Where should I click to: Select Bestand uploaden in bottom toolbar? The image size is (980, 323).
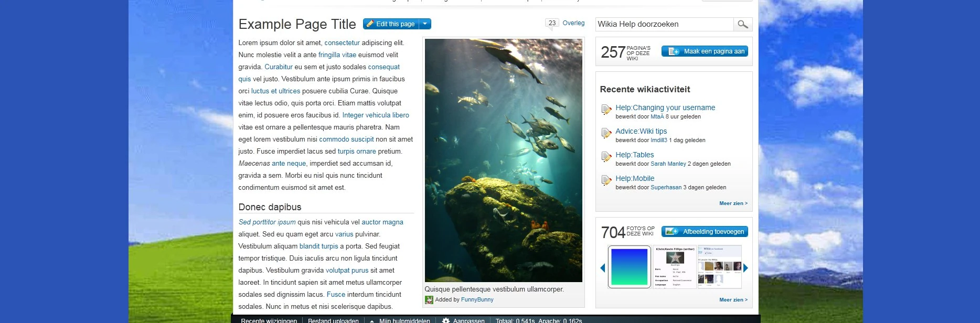[333, 320]
